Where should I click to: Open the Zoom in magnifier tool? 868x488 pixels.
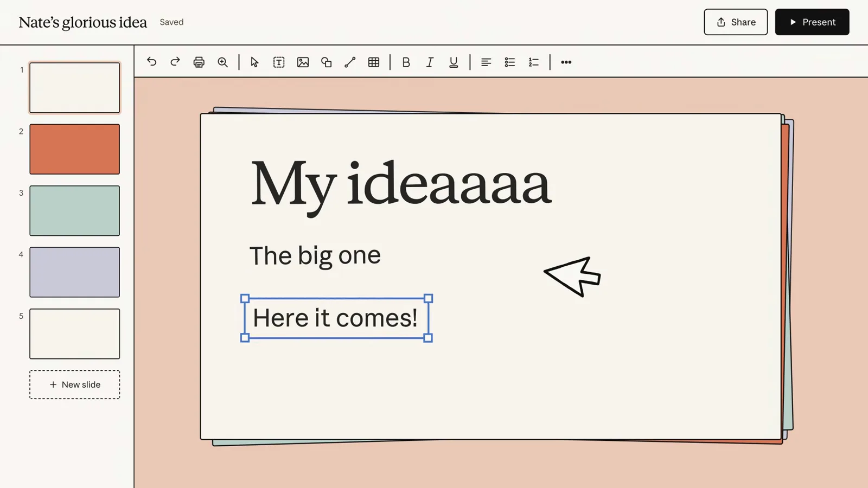(x=223, y=62)
